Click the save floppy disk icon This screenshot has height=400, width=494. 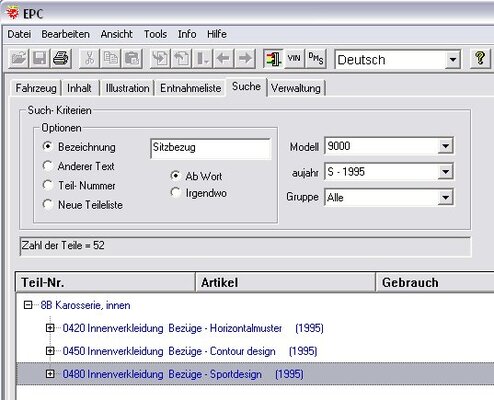[39, 59]
